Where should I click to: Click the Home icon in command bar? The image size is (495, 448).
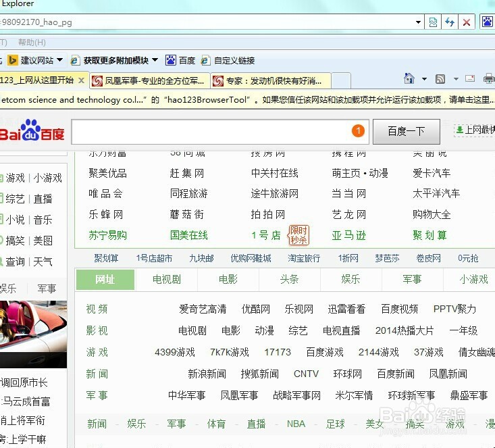pyautogui.click(x=409, y=78)
